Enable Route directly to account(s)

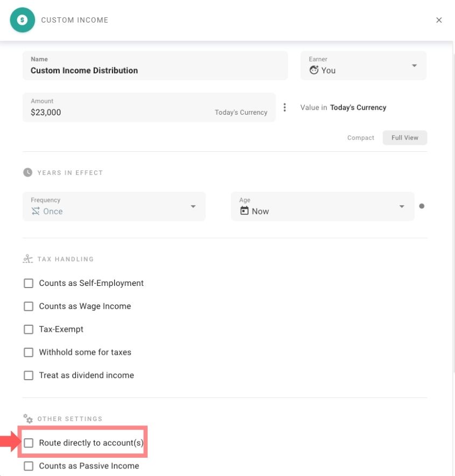(29, 442)
